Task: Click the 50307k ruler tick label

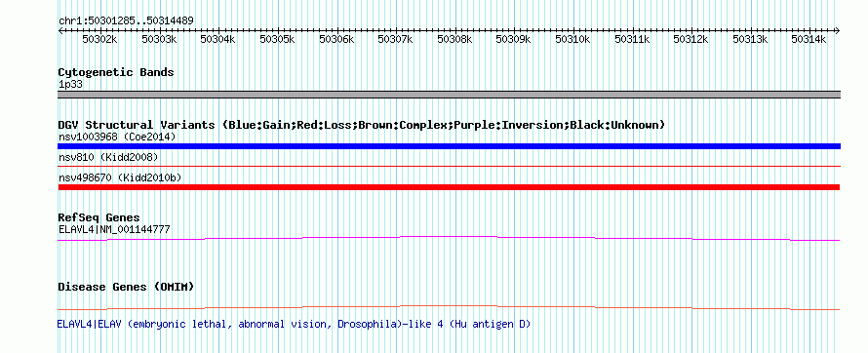Action: (395, 39)
